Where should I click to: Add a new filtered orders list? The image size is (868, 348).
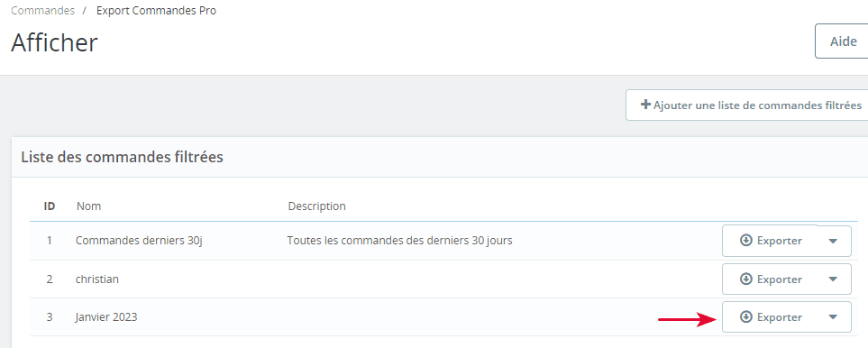748,105
